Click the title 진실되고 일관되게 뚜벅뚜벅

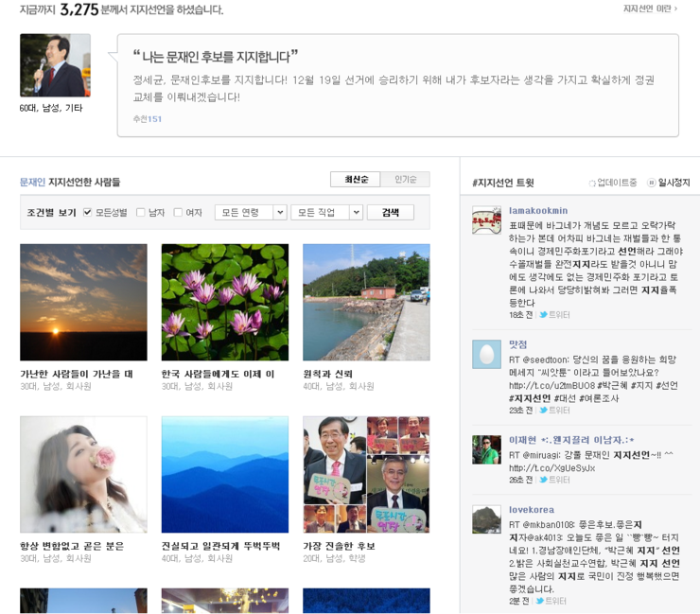point(220,546)
